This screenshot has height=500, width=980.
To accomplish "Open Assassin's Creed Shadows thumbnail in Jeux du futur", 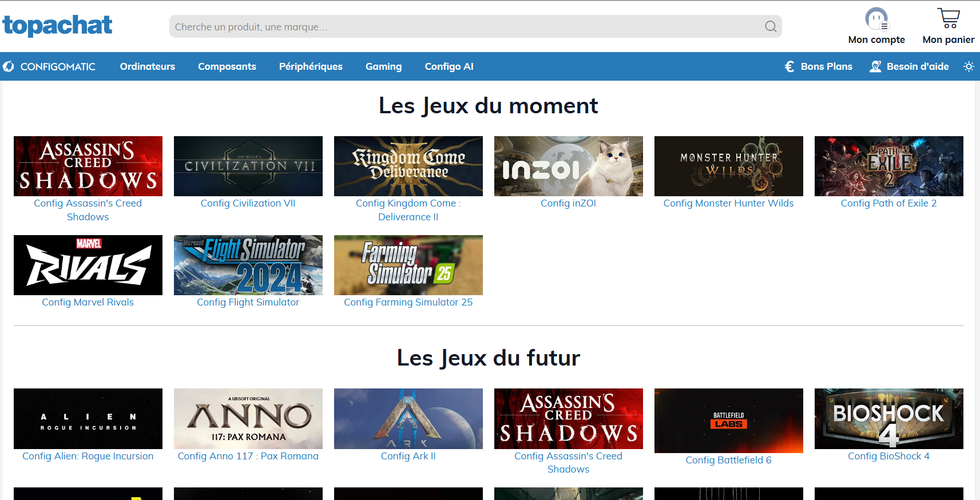I will (x=569, y=419).
